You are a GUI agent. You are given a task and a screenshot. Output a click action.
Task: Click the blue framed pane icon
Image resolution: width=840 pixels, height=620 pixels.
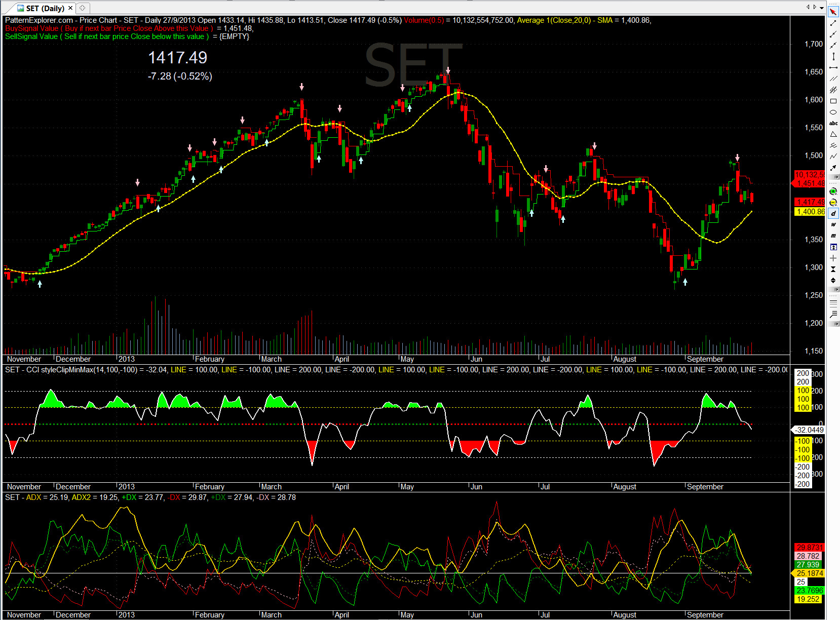pyautogui.click(x=833, y=247)
